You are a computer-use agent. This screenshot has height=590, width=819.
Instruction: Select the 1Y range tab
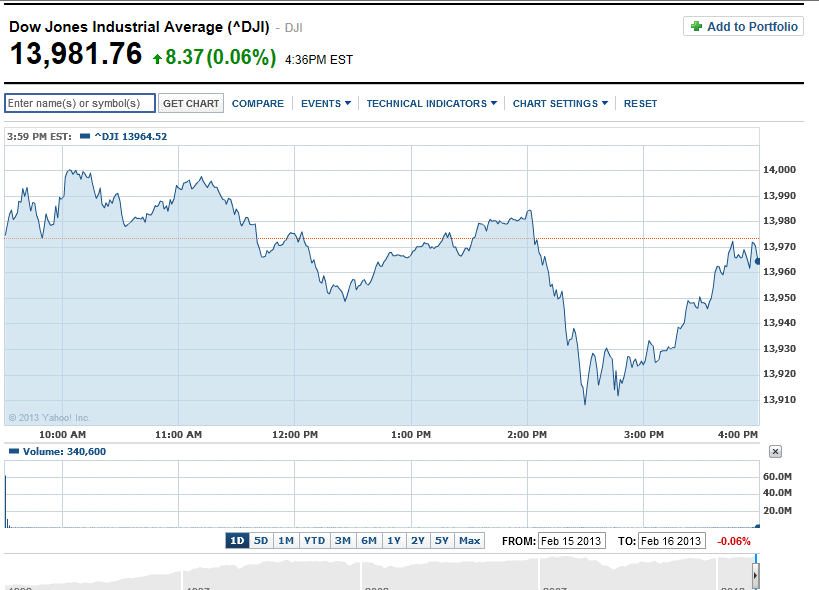[394, 540]
